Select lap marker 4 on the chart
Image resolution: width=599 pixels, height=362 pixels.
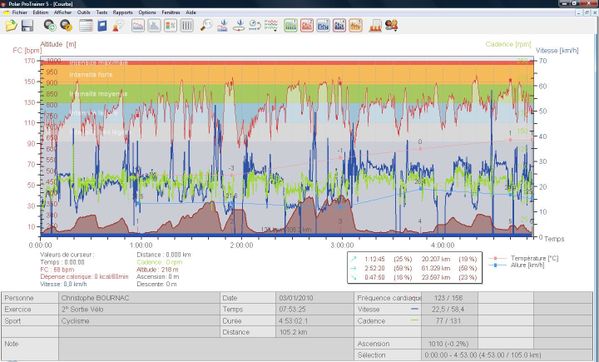coord(420,221)
